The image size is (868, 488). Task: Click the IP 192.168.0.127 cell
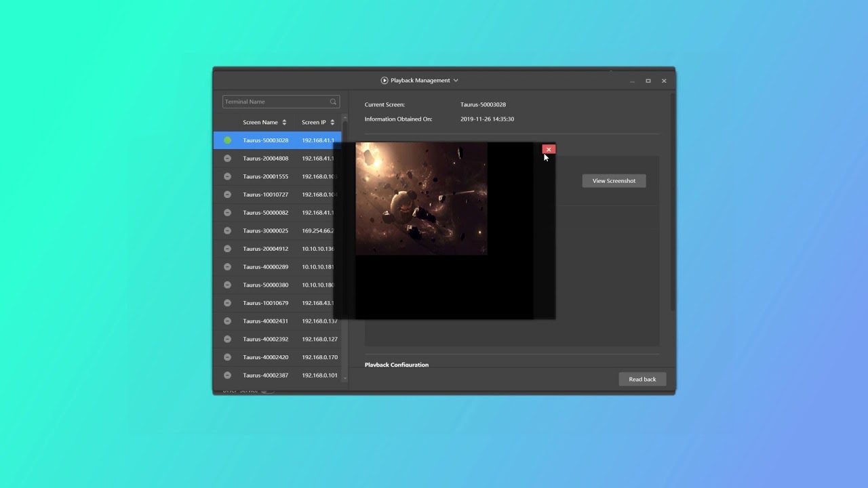coord(320,339)
